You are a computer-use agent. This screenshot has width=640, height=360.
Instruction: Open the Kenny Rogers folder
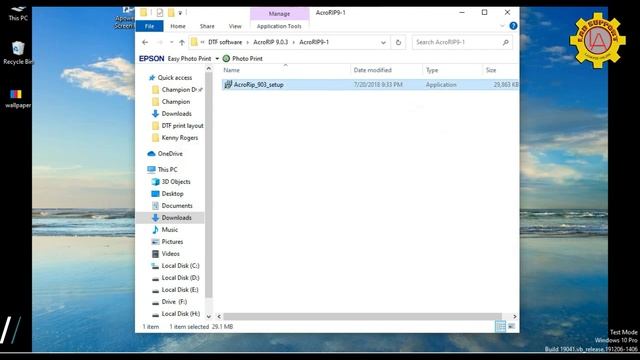(175, 138)
